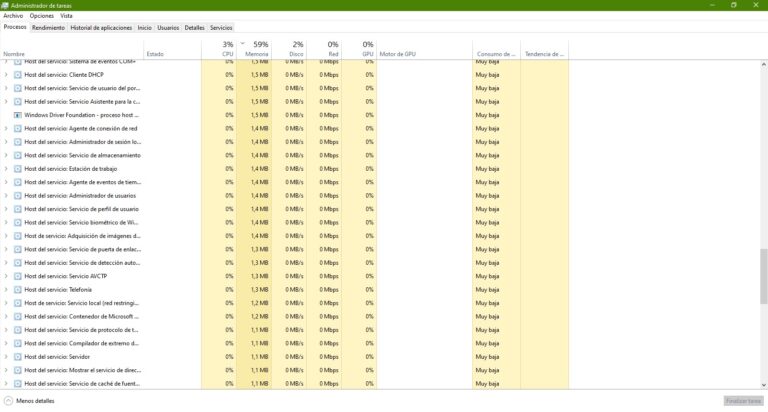
Task: Click the icon beside Mostrar el servicio de direc...
Action: click(18, 370)
